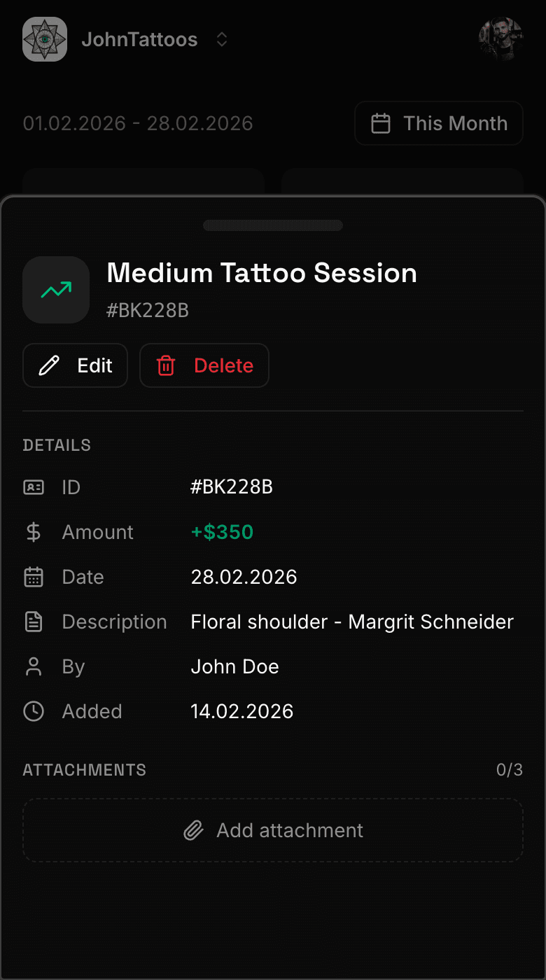Click the dollar sign Amount icon
546x980 pixels.
(x=34, y=532)
